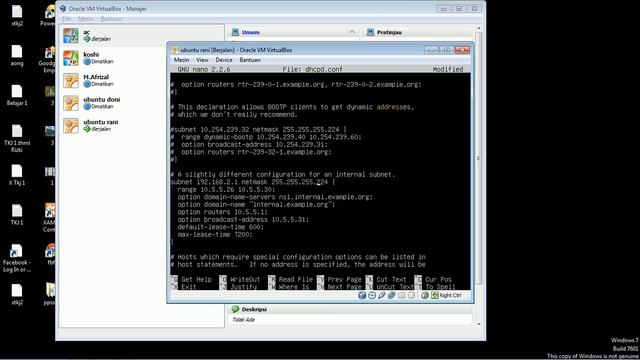Click the default-lease-time 600 line

pos(220,227)
